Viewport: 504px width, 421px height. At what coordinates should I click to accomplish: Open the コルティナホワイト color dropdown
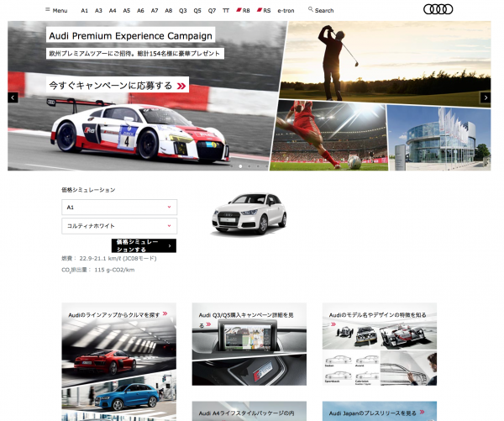pyautogui.click(x=119, y=226)
